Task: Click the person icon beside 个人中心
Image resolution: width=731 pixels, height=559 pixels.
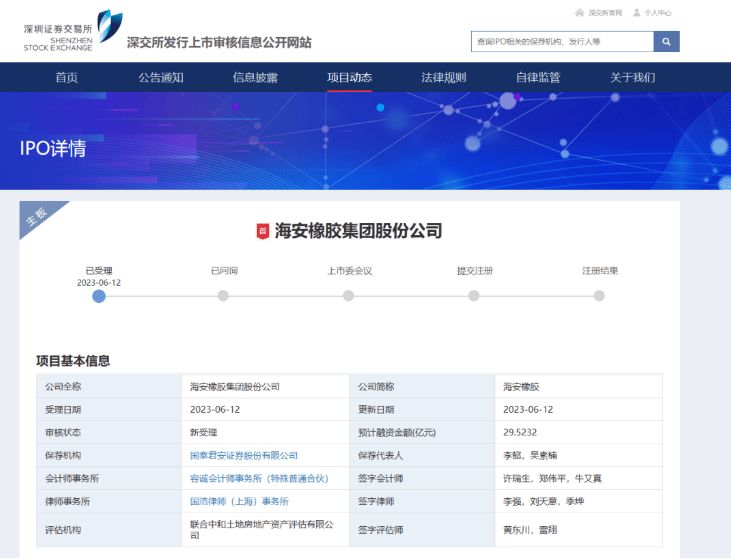Action: point(636,13)
